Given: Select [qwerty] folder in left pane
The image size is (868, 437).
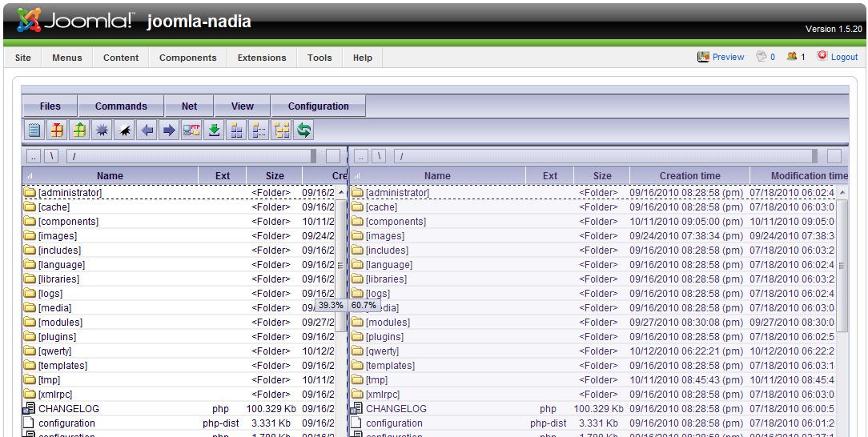Looking at the screenshot, I should pos(54,351).
